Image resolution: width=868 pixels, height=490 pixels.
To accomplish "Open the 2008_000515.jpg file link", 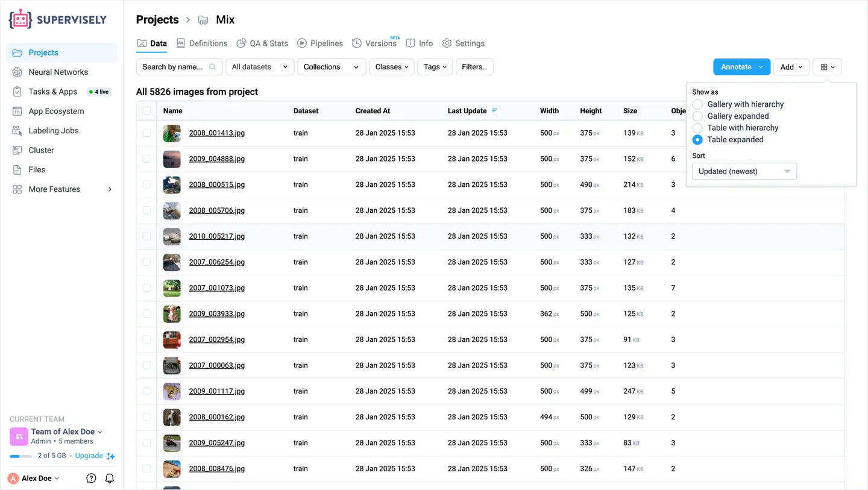I will 217,185.
